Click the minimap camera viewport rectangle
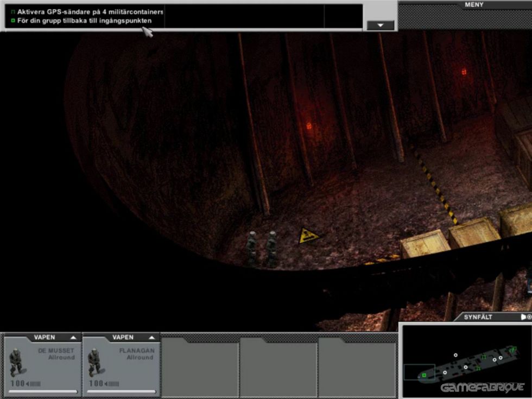This screenshot has width=532, height=399. pos(419,372)
